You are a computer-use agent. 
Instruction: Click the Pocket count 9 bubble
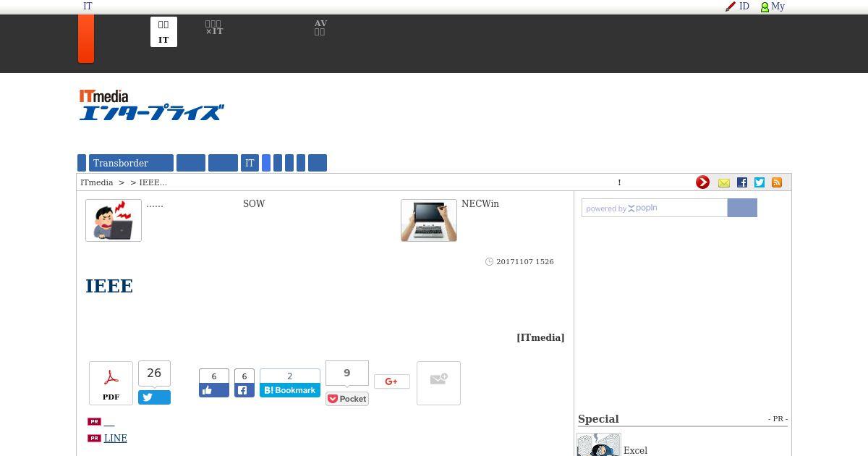point(347,373)
